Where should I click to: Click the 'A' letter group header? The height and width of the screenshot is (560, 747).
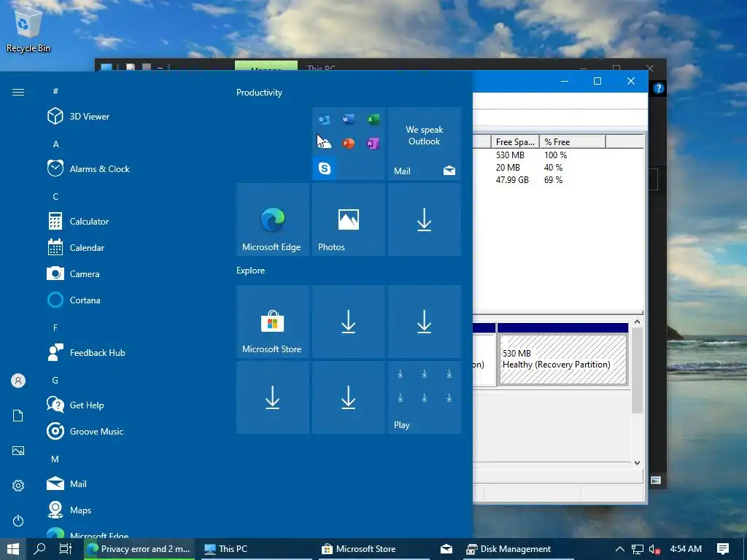click(55, 144)
